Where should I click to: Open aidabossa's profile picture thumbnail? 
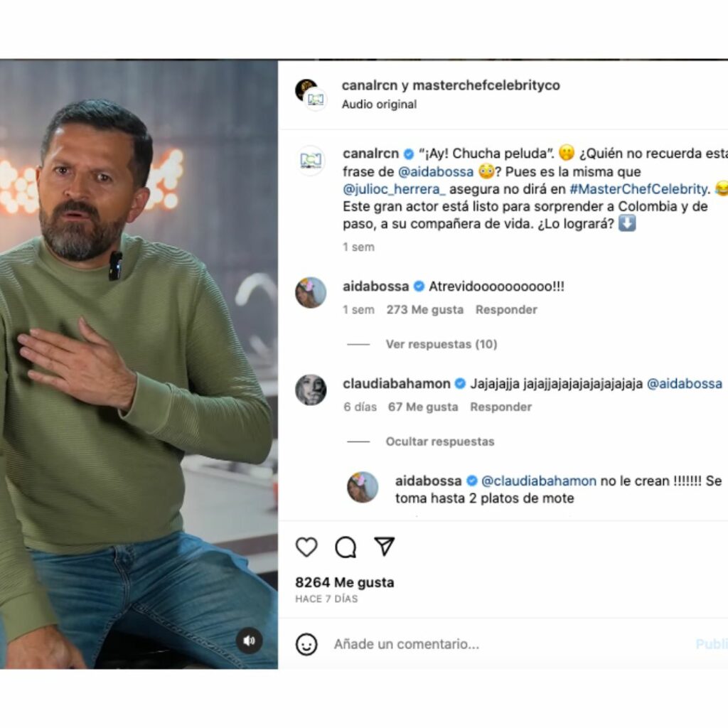click(310, 289)
